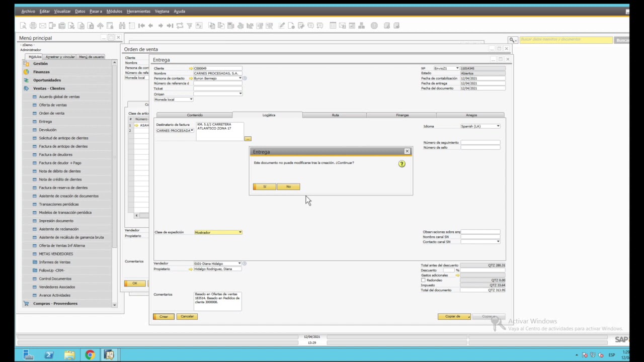Click the Print toolbar icon
Viewport: 644px width, 362px height.
33,26
